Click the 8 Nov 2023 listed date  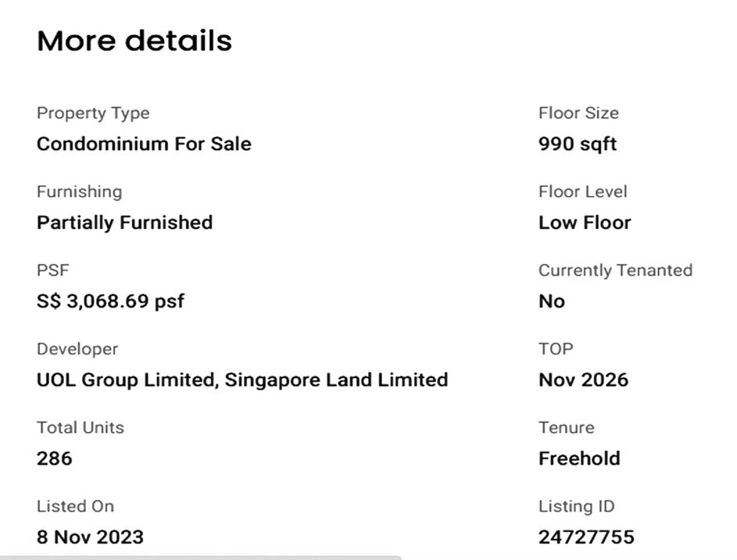click(x=90, y=537)
